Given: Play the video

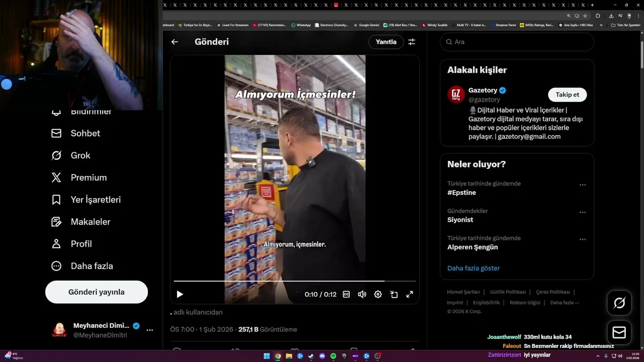Looking at the screenshot, I should [x=180, y=294].
